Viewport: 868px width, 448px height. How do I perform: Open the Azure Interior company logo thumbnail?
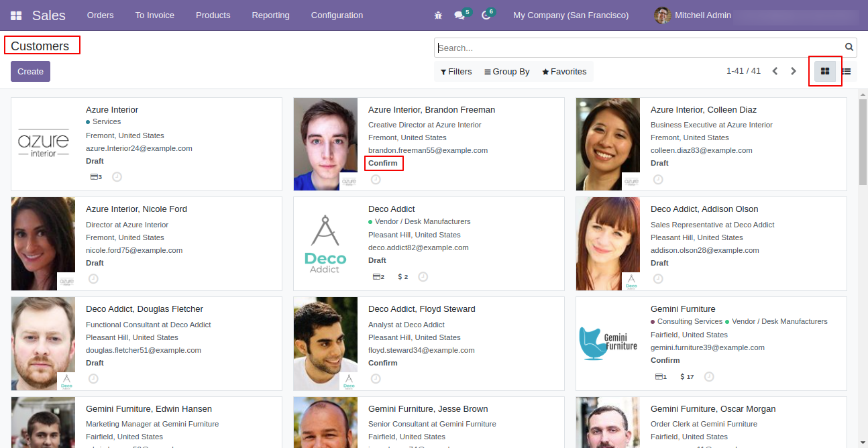pyautogui.click(x=44, y=144)
